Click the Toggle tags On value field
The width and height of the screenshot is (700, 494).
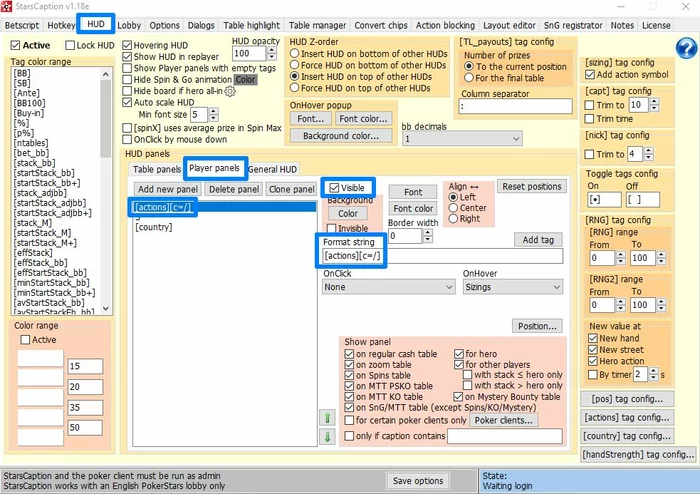pyautogui.click(x=604, y=199)
